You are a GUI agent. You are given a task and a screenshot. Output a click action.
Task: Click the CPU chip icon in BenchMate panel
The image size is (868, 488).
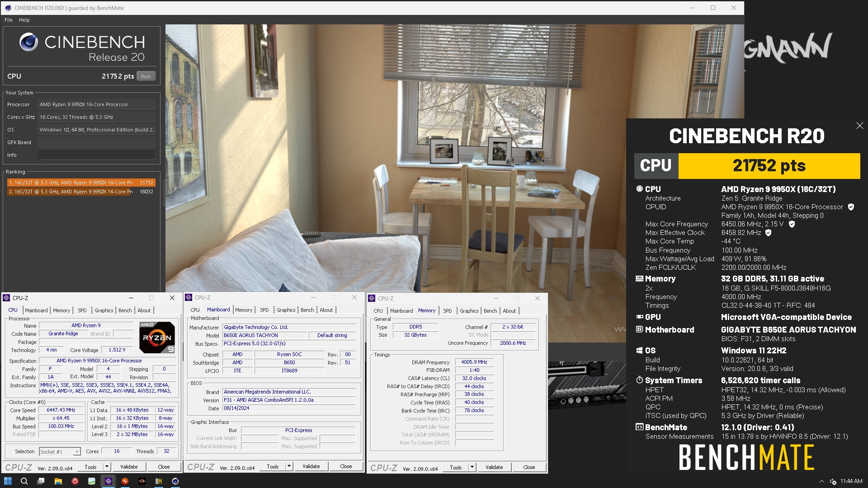tap(639, 189)
